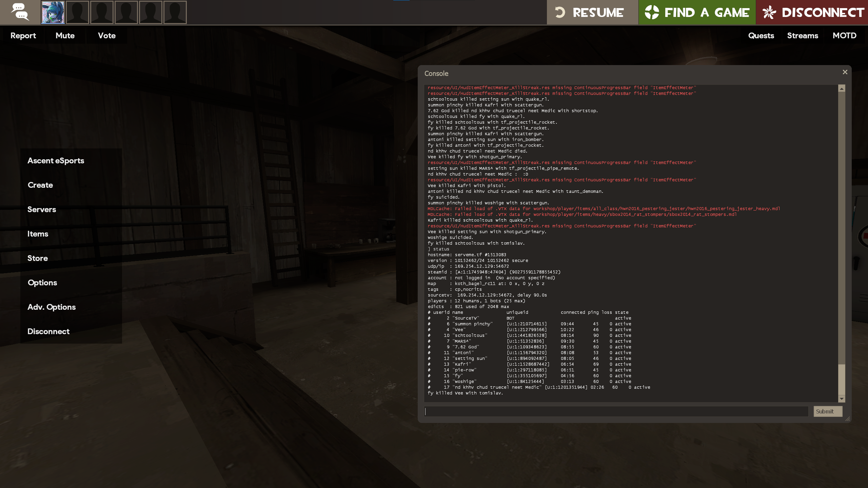Close the Console window
Image resolution: width=868 pixels, height=488 pixels.
845,72
